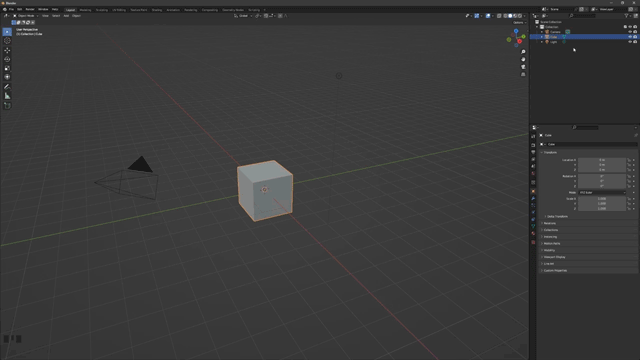Click the viewport pan hand icon

[x=523, y=59]
